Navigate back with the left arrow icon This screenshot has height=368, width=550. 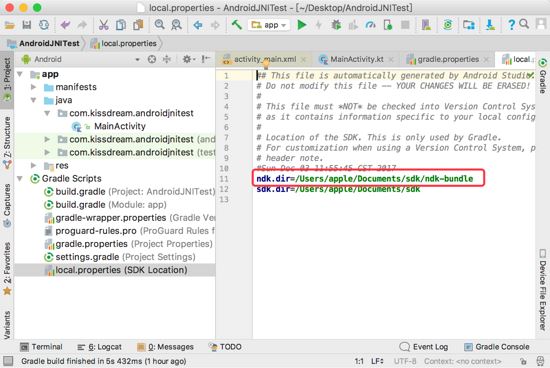198,25
